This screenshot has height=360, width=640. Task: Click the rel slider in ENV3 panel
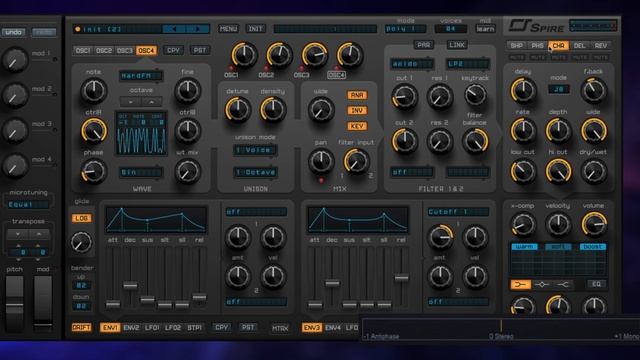[401, 278]
